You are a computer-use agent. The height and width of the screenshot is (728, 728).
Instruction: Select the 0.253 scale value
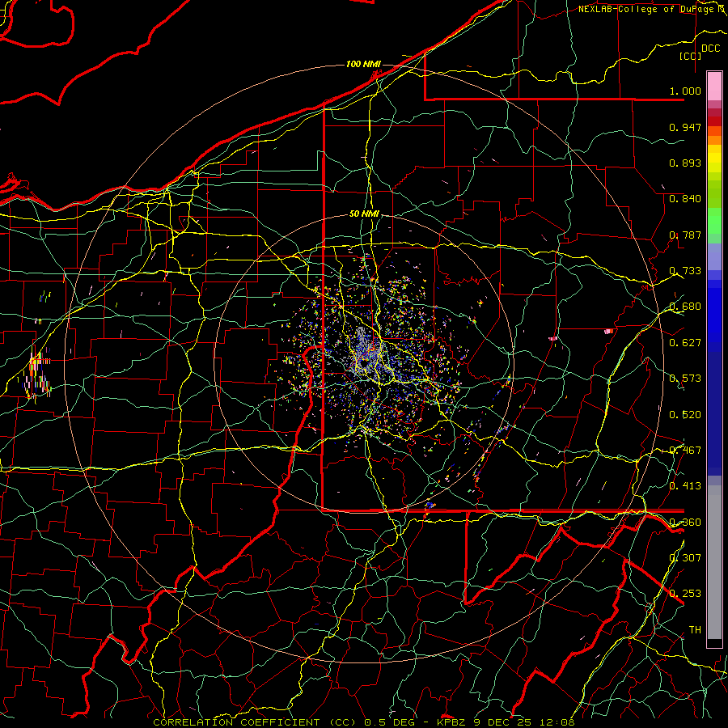[685, 594]
